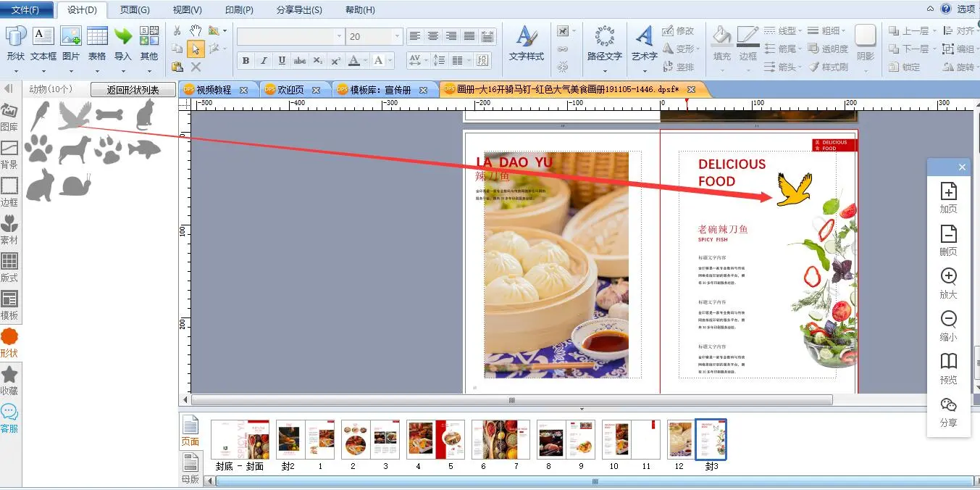The height and width of the screenshot is (490, 980).
Task: Select the fish shape
Action: [144, 150]
